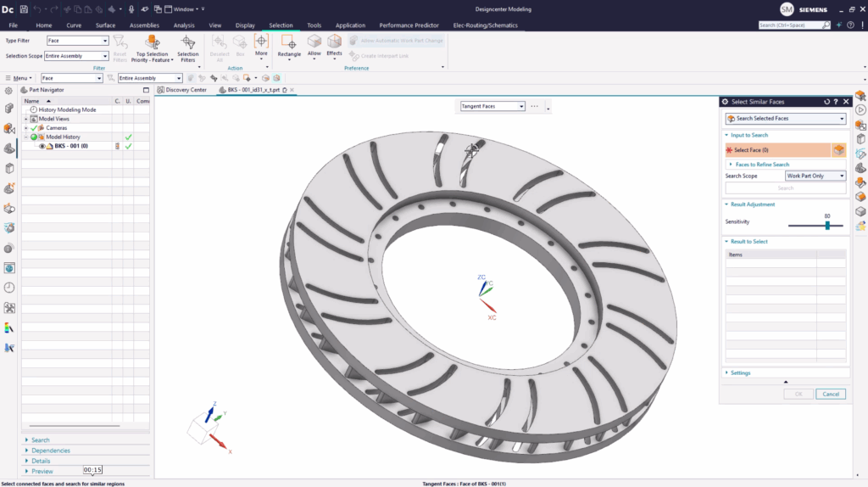The height and width of the screenshot is (487, 868).
Task: Click the Allow selection icon
Action: pyautogui.click(x=314, y=41)
